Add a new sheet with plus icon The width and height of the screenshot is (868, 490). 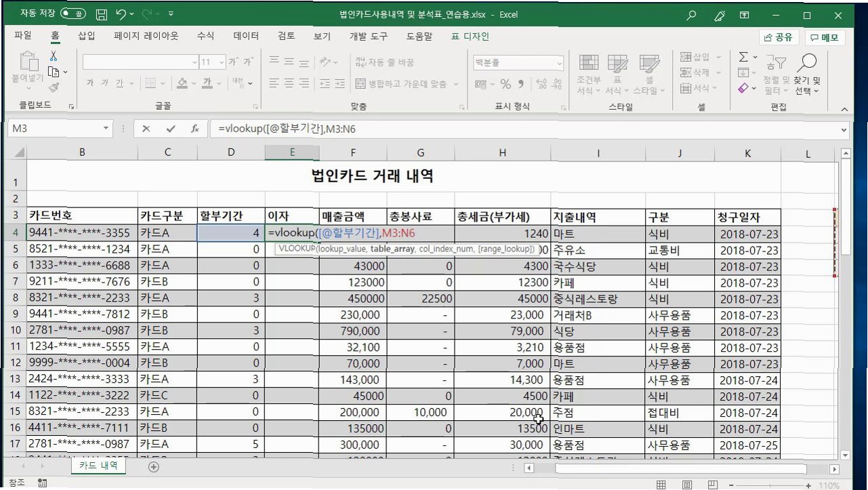(154, 466)
